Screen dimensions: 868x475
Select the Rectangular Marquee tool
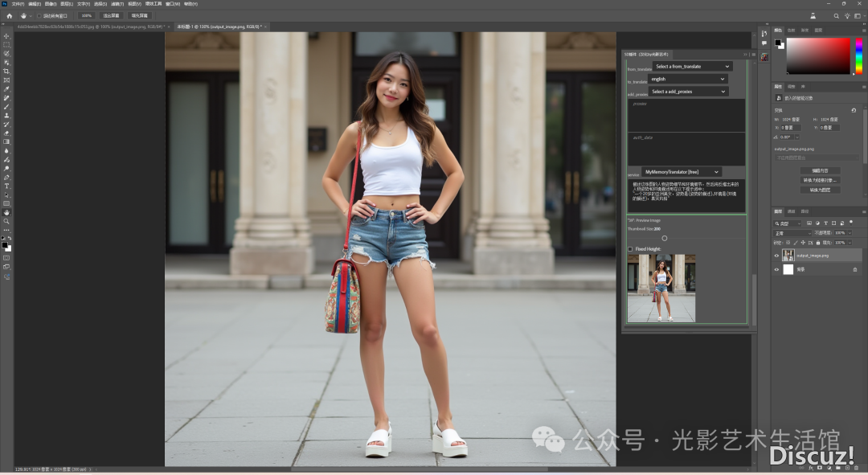click(x=6, y=45)
